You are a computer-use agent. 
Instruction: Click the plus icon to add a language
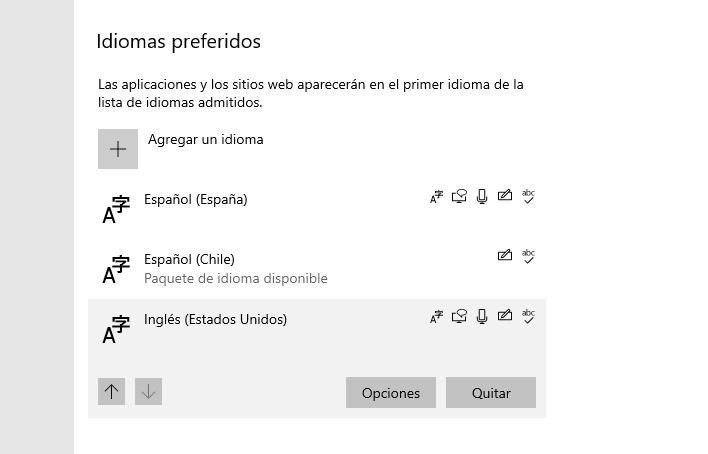click(118, 149)
